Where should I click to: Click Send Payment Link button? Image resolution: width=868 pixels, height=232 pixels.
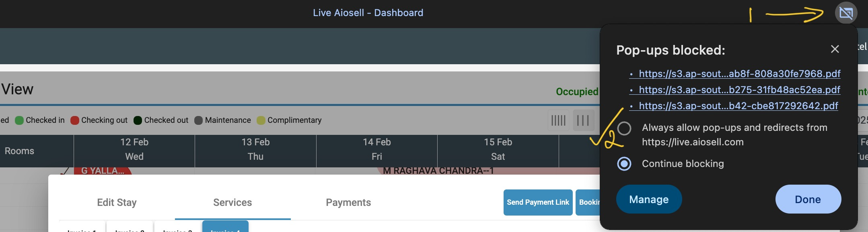point(538,202)
